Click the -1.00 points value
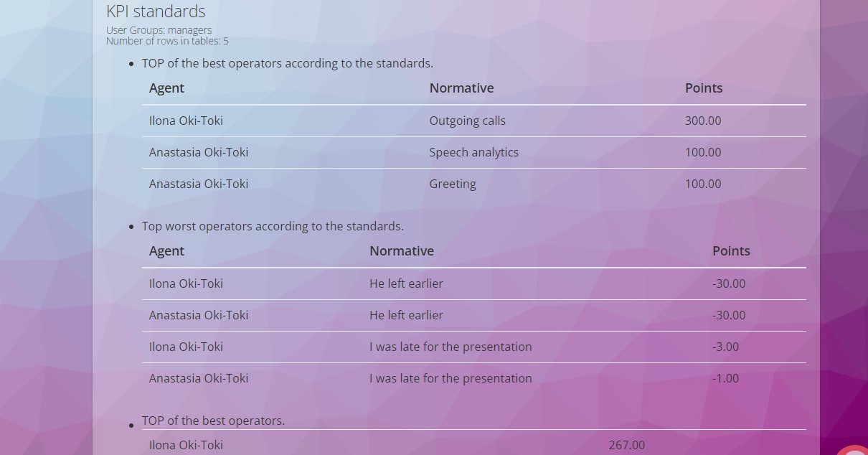 (x=725, y=378)
